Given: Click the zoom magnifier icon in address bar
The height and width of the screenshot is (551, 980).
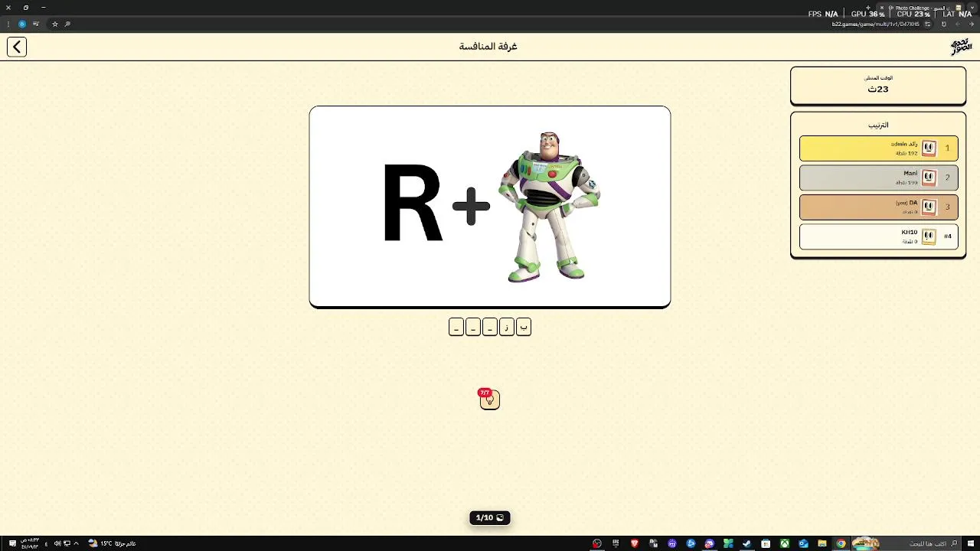Looking at the screenshot, I should pyautogui.click(x=67, y=24).
